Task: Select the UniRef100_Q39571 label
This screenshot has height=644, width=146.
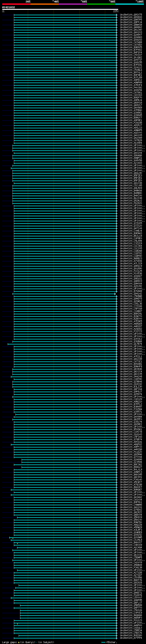Action: (x=131, y=412)
